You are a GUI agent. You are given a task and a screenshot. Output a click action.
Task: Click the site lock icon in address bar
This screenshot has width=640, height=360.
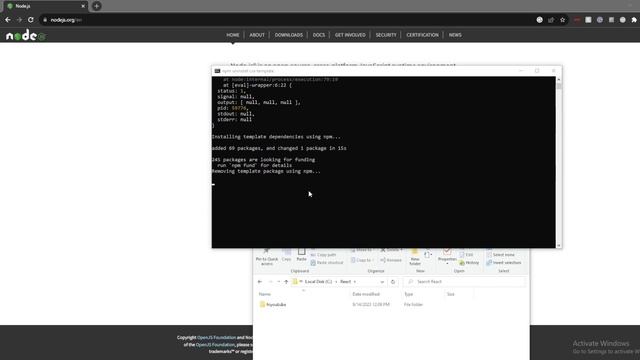pyautogui.click(x=45, y=20)
